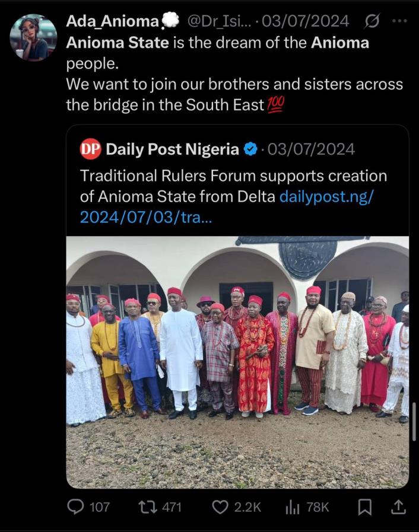This screenshot has width=419, height=532.
Task: Click the scrollbar on the right edge
Action: click(414, 421)
